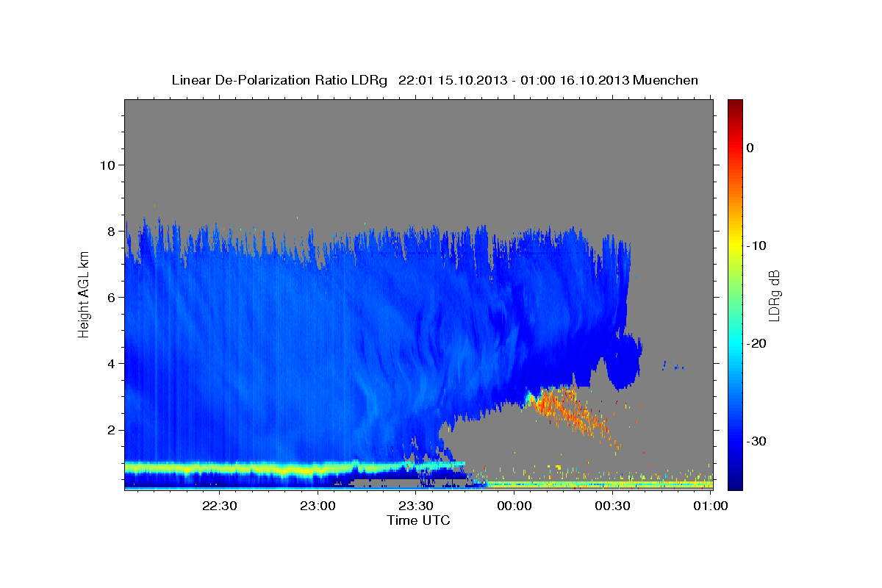The image size is (882, 588).
Task: Click the '00:30' time axis label
Action: (612, 506)
